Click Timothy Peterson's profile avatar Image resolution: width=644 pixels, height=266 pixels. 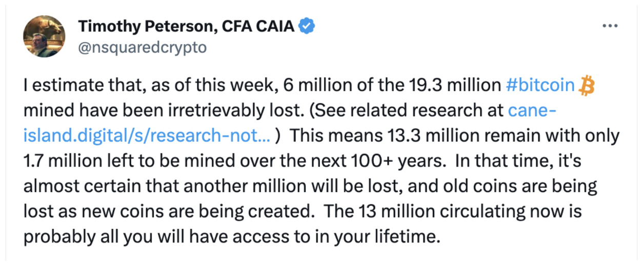pos(45,36)
